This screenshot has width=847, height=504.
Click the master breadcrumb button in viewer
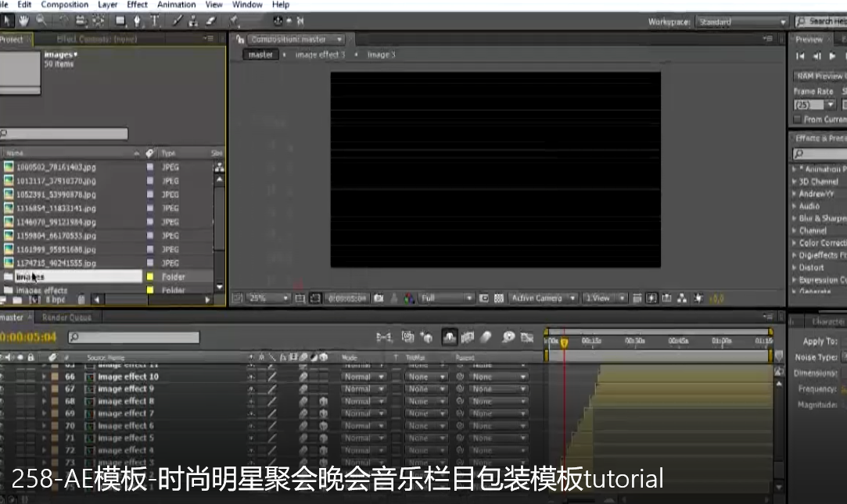[x=260, y=55]
